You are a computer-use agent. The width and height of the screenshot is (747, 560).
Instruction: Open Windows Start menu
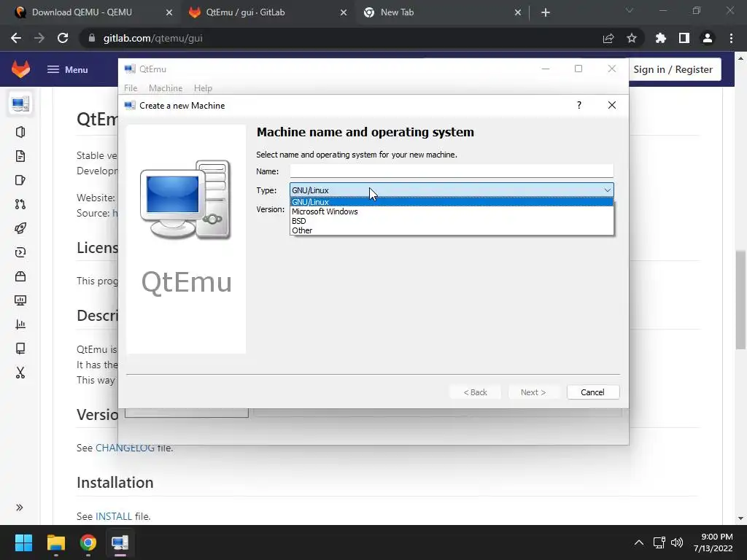23,542
